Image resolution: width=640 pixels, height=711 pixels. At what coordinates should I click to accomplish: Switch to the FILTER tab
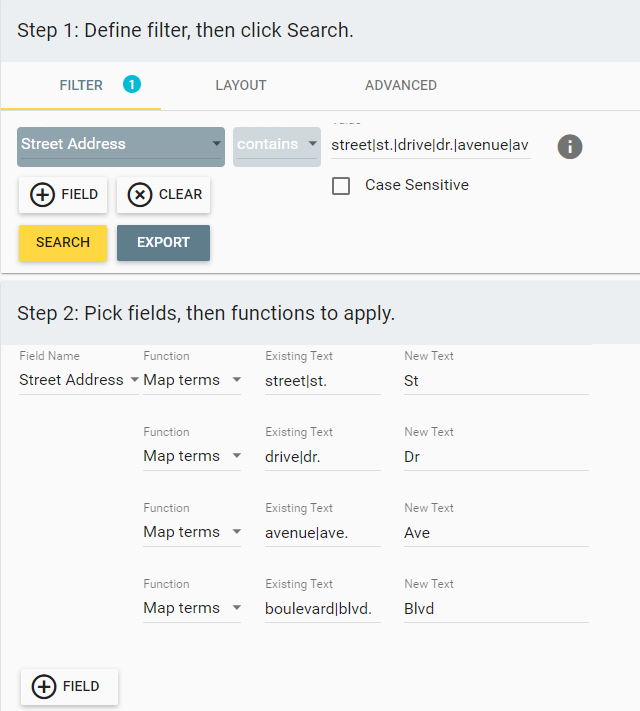pos(81,85)
